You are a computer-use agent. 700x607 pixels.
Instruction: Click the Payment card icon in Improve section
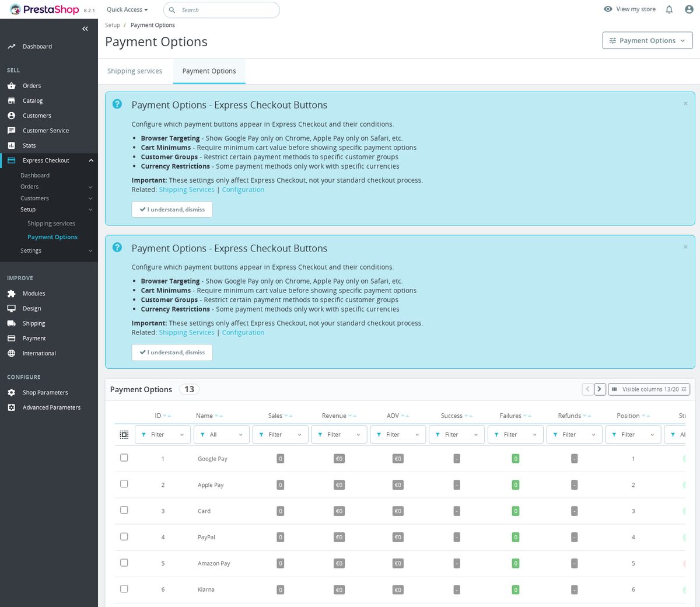[x=11, y=339]
